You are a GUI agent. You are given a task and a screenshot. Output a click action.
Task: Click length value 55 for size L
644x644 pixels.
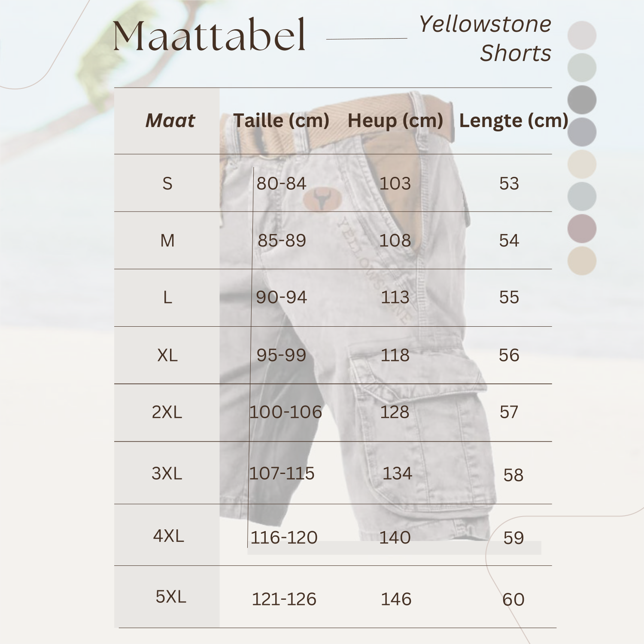[509, 298]
